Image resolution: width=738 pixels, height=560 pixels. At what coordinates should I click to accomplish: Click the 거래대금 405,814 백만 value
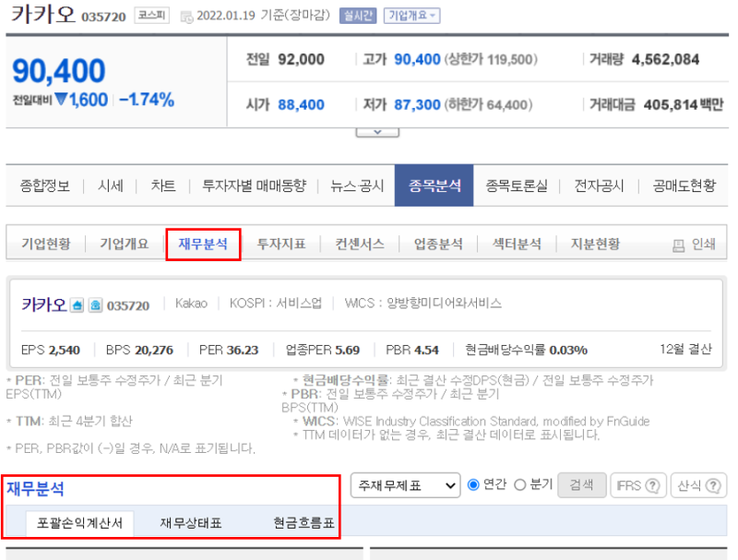coord(684,104)
